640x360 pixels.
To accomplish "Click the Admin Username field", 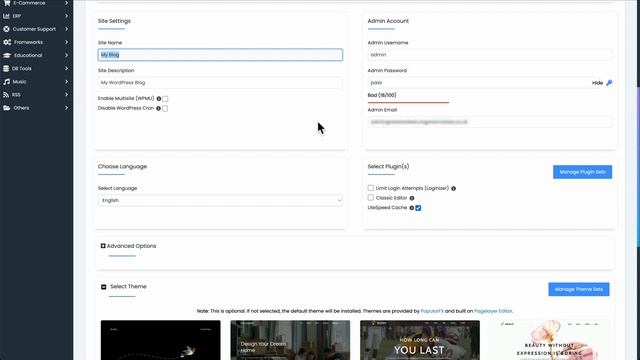I will (489, 55).
